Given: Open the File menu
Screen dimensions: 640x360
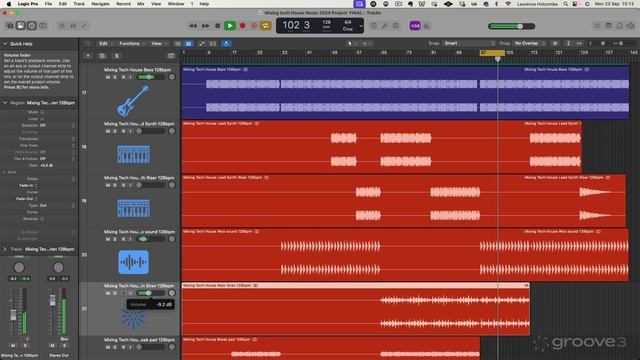Looking at the screenshot, I should 48,4.
